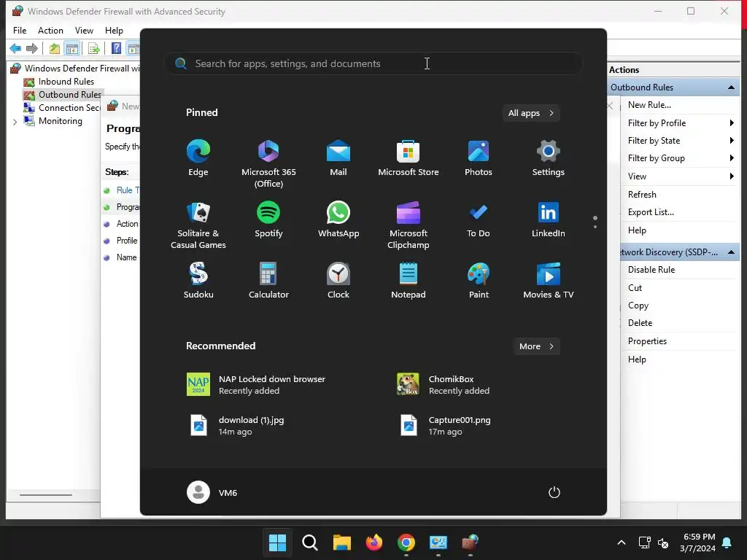Image resolution: width=747 pixels, height=560 pixels.
Task: Click Cut in Actions pane
Action: [635, 287]
